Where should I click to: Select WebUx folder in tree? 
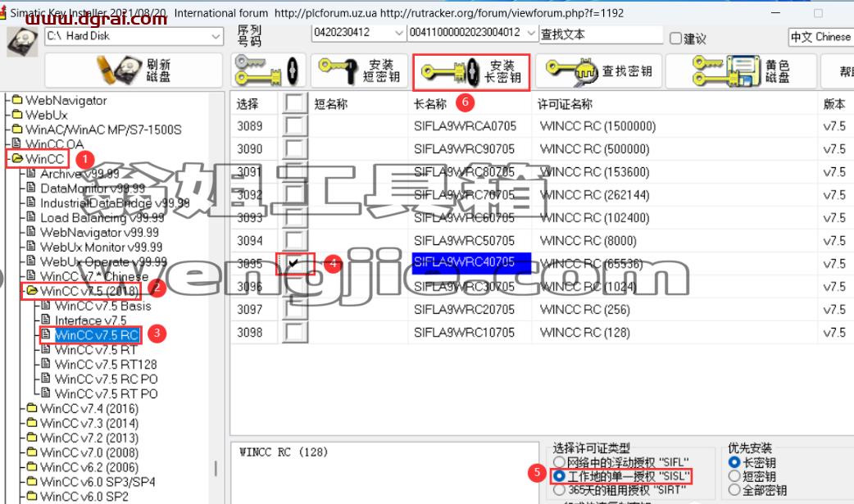coord(46,115)
